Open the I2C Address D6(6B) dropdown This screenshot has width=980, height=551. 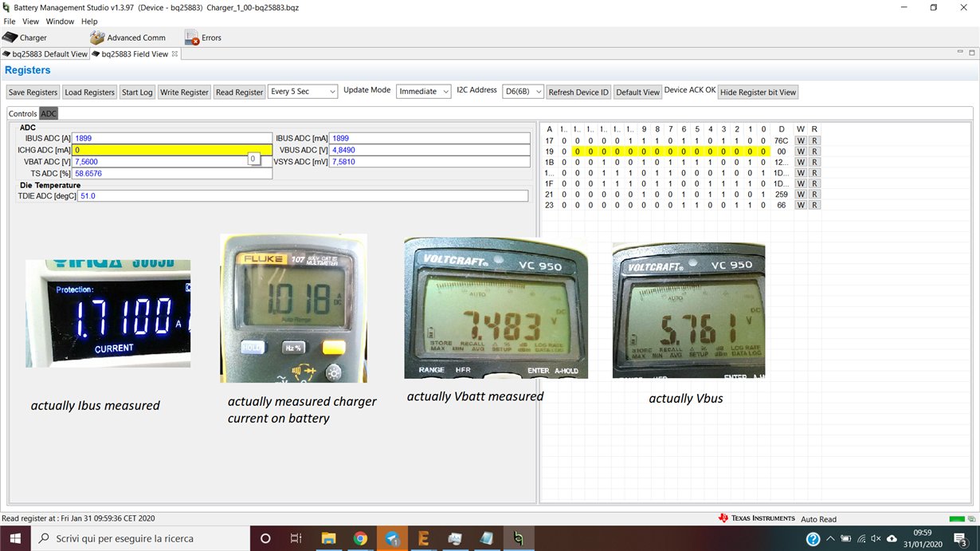pyautogui.click(x=523, y=92)
